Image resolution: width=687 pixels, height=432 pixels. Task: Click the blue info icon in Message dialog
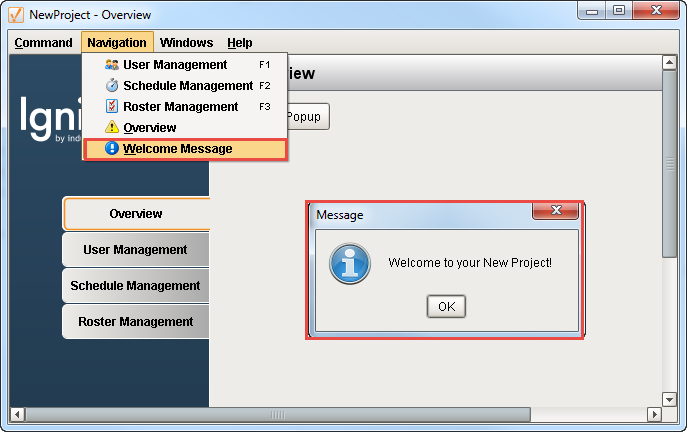click(350, 264)
